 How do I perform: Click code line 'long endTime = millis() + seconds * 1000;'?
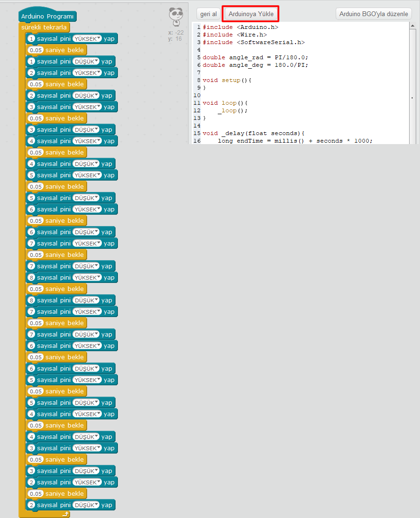coord(295,141)
